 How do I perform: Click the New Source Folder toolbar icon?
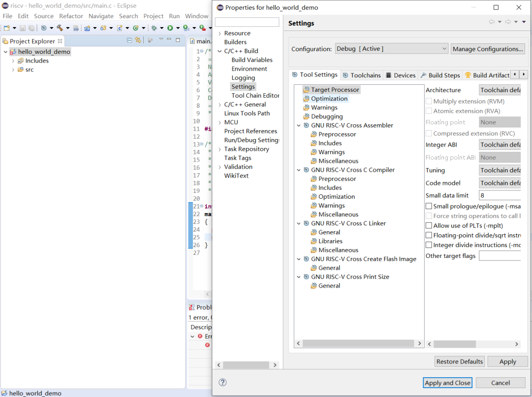coord(103,28)
